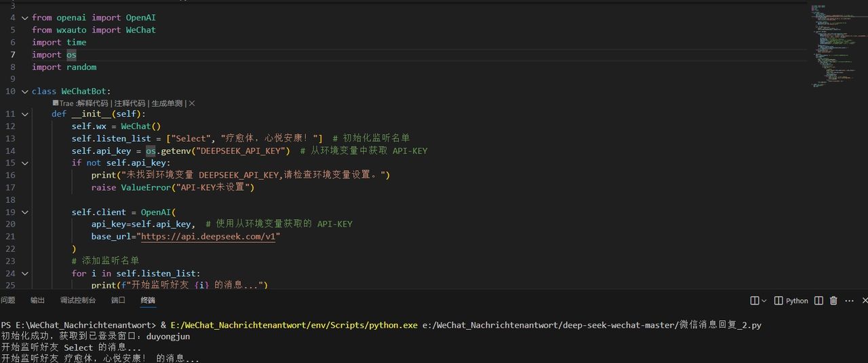Collapse the import block at line 4
Image resolution: width=868 pixels, height=363 pixels.
(25, 18)
